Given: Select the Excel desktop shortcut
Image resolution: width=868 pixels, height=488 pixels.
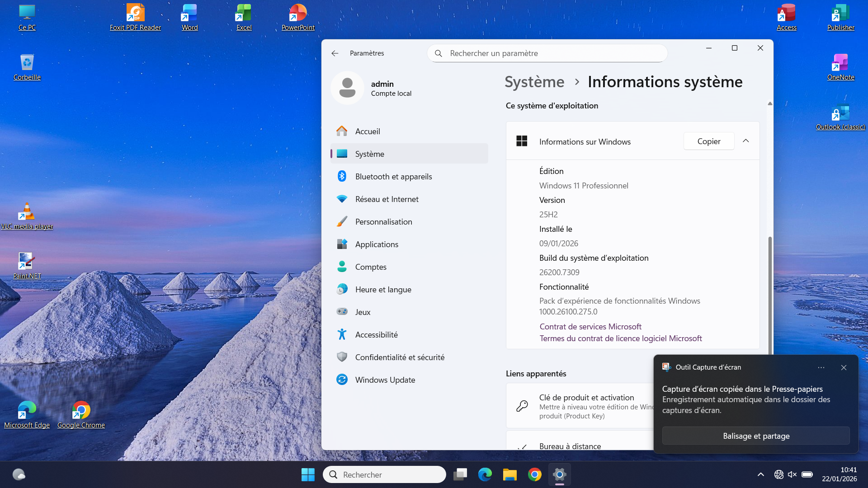Looking at the screenshot, I should pyautogui.click(x=244, y=18).
